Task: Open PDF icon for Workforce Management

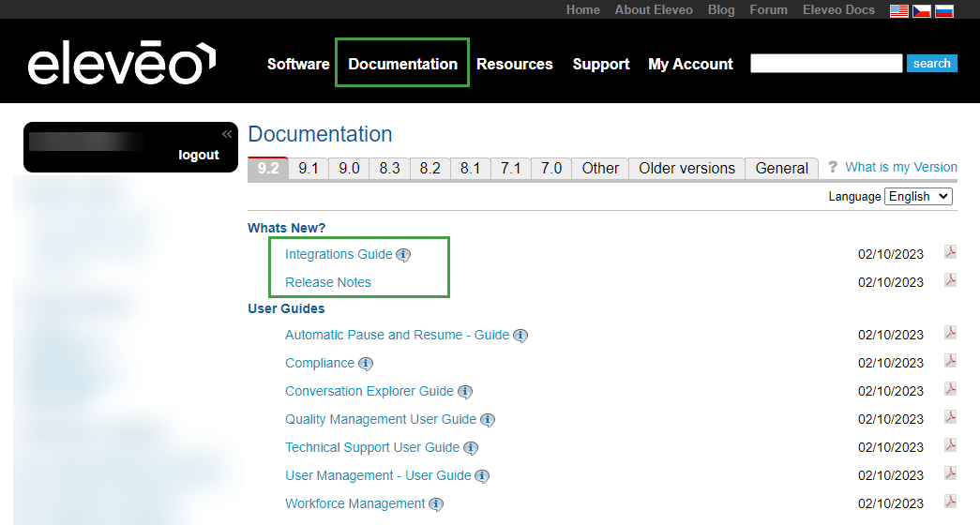Action: [x=950, y=502]
